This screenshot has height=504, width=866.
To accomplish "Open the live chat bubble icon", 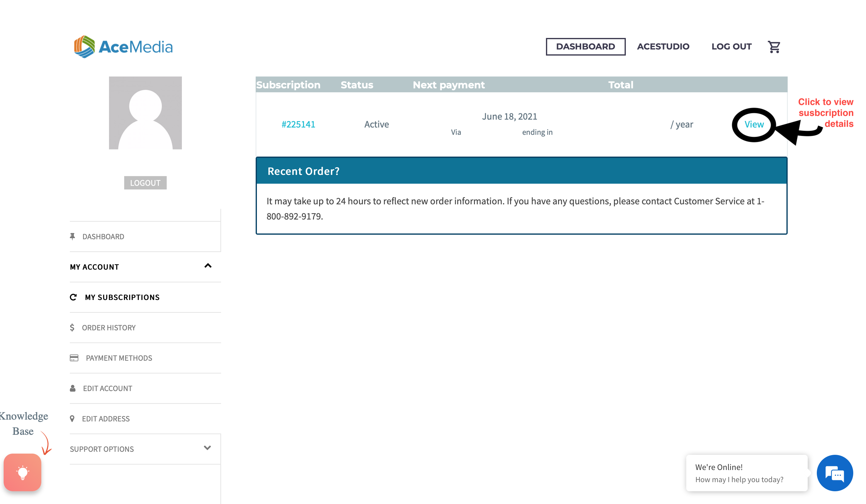I will point(834,473).
